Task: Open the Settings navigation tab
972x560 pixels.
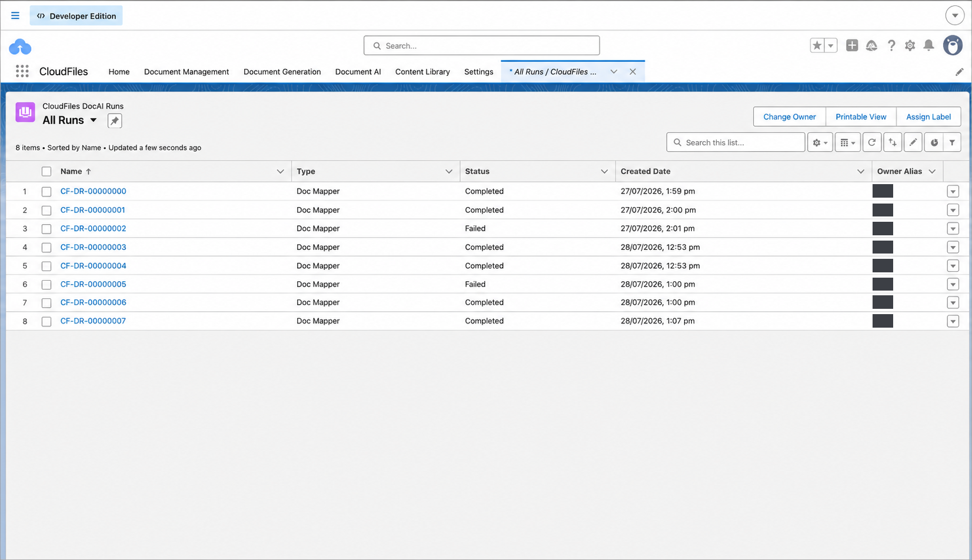Action: point(479,72)
